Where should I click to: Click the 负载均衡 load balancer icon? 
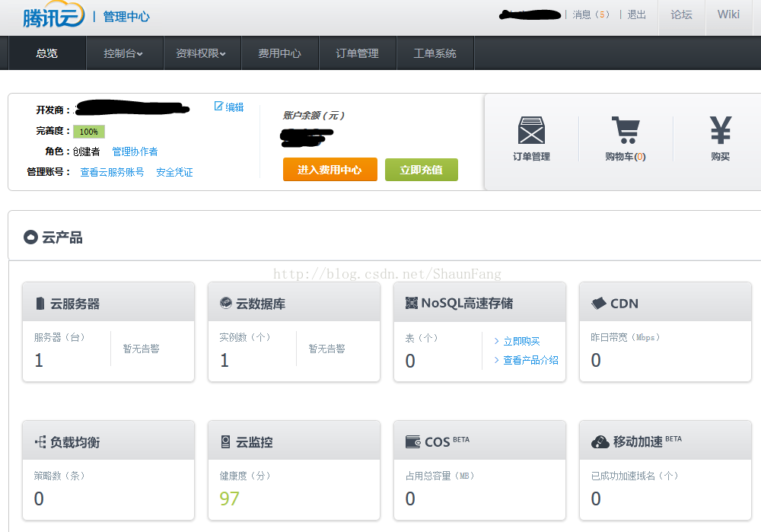[x=42, y=440]
